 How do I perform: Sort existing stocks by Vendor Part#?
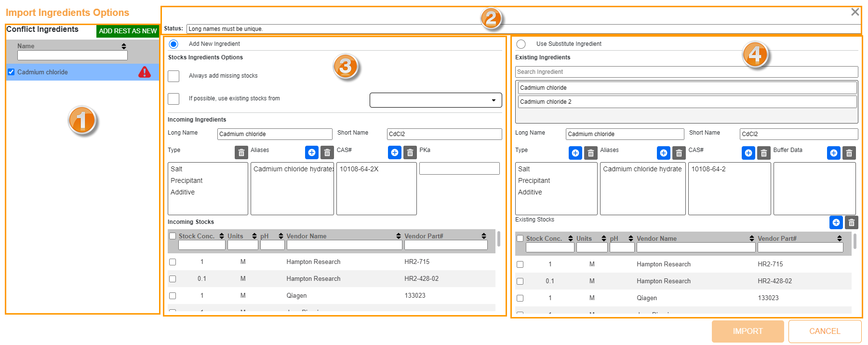[x=840, y=238]
